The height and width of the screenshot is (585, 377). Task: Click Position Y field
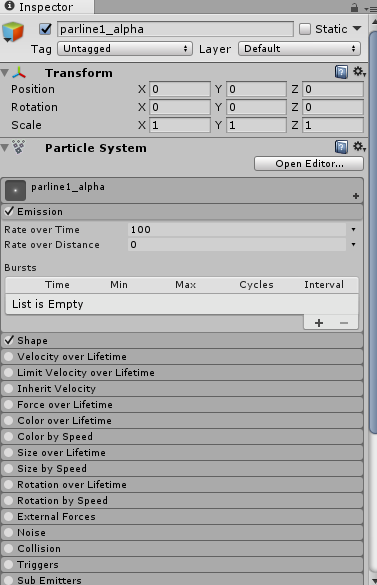256,89
